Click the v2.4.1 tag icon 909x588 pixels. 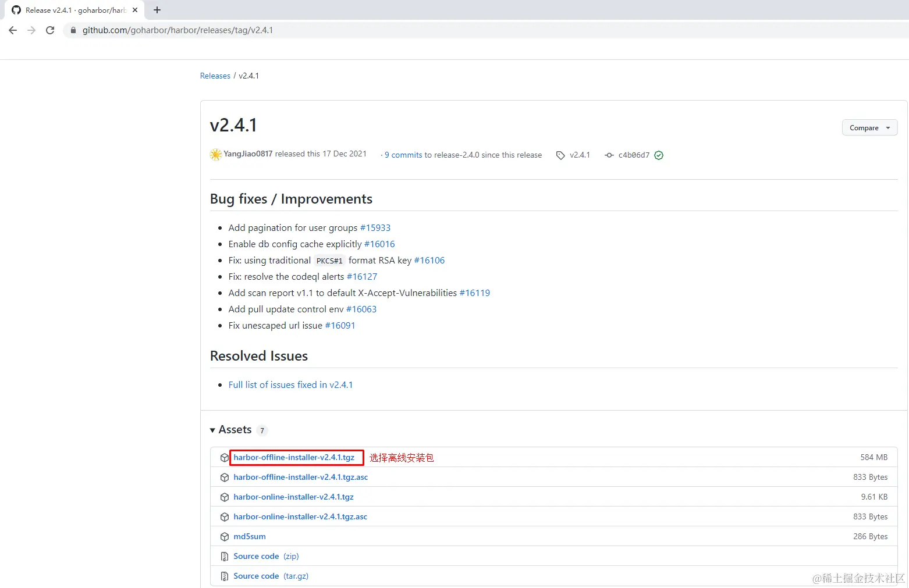pos(560,155)
